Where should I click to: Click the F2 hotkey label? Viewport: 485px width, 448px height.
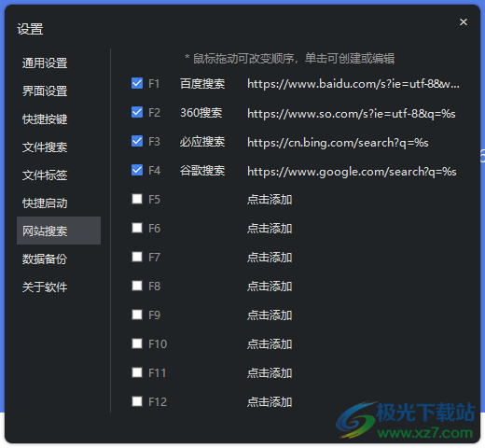[154, 113]
